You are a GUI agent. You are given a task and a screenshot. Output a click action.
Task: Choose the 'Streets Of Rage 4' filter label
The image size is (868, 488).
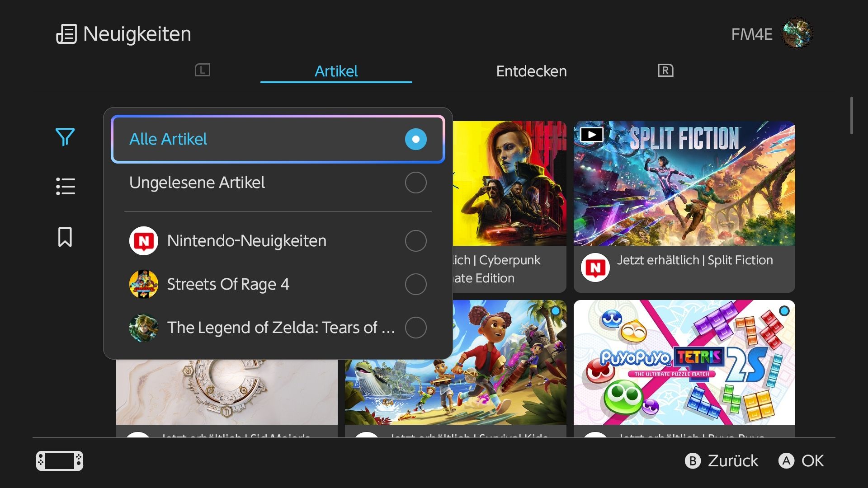pyautogui.click(x=228, y=284)
